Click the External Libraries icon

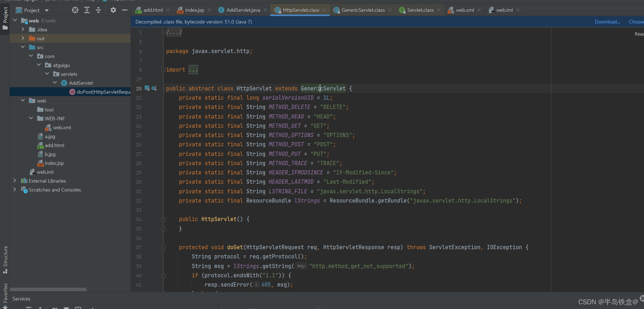pos(24,181)
